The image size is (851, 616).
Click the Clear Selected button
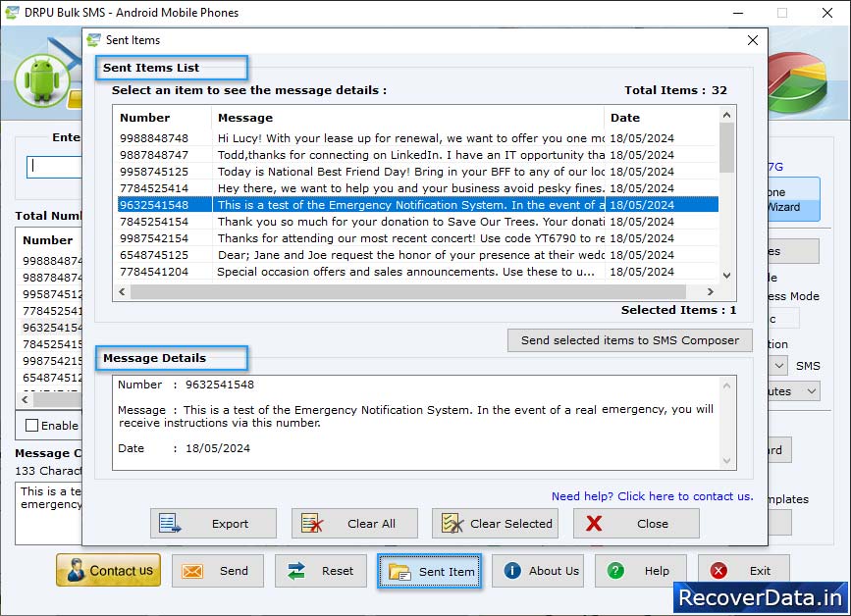(495, 523)
